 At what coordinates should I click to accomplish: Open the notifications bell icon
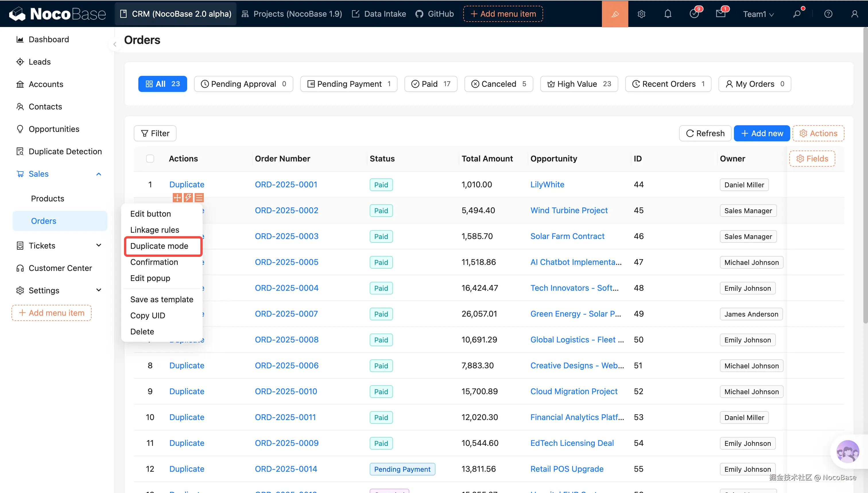[x=668, y=14]
